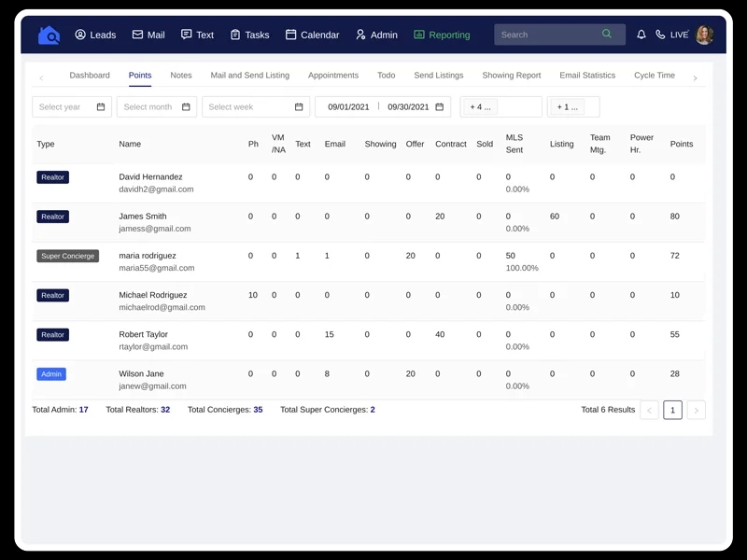Click calendar icon in Select week field
This screenshot has height=560, width=747.
[299, 106]
